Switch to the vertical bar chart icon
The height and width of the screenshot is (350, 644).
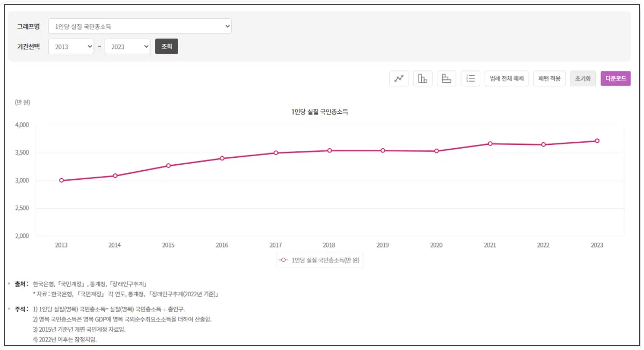(x=422, y=78)
